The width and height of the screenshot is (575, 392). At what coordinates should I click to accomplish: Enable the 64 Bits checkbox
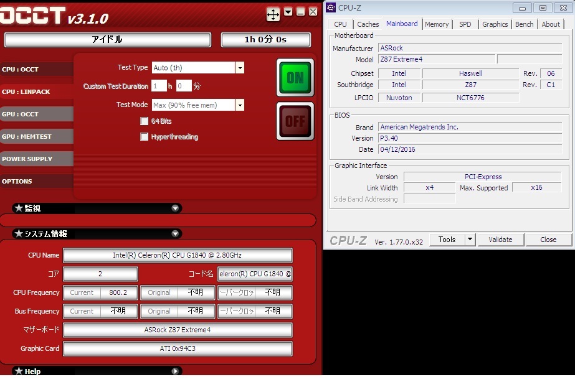(145, 121)
